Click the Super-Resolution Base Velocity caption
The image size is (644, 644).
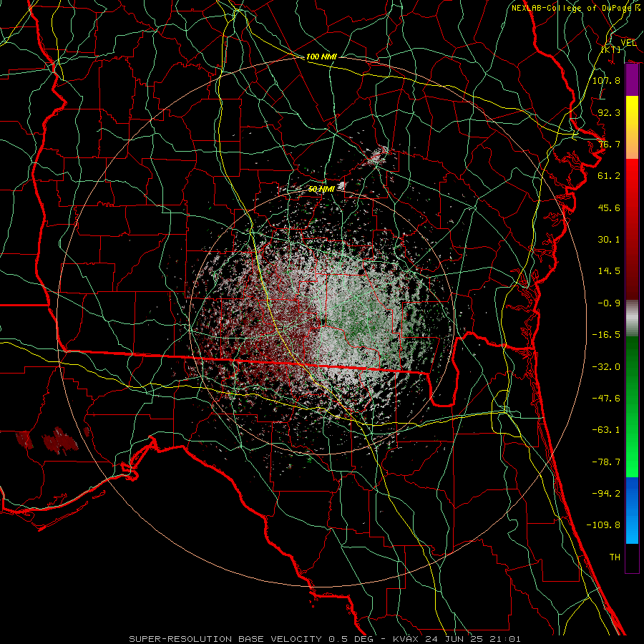pos(325,639)
